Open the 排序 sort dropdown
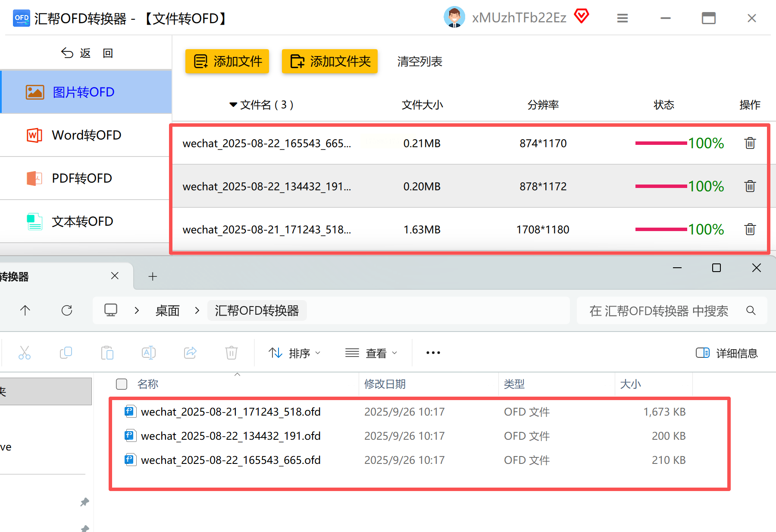776x532 pixels. tap(294, 353)
